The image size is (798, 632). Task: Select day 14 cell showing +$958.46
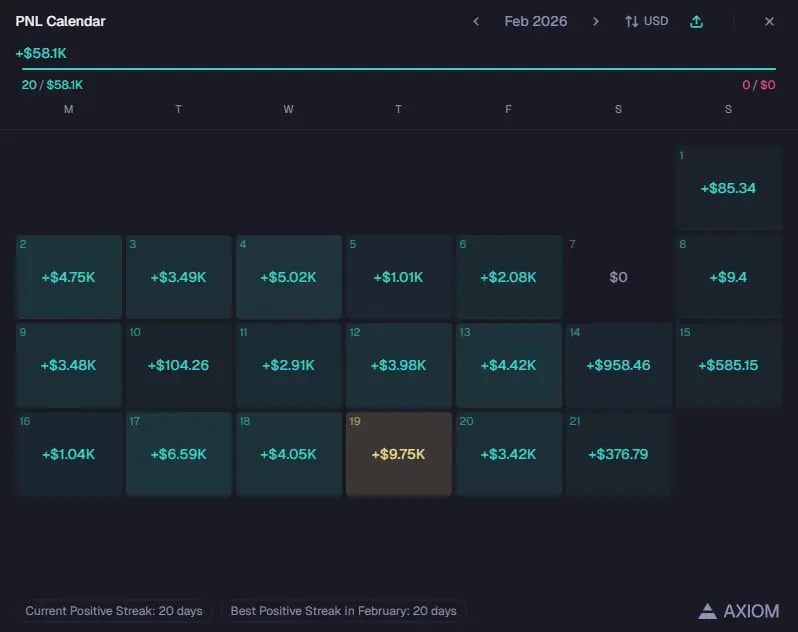[x=618, y=365]
